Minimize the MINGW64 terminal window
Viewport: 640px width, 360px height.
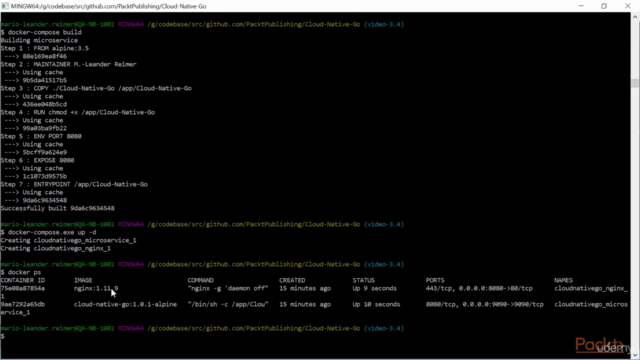pyautogui.click(x=581, y=6)
